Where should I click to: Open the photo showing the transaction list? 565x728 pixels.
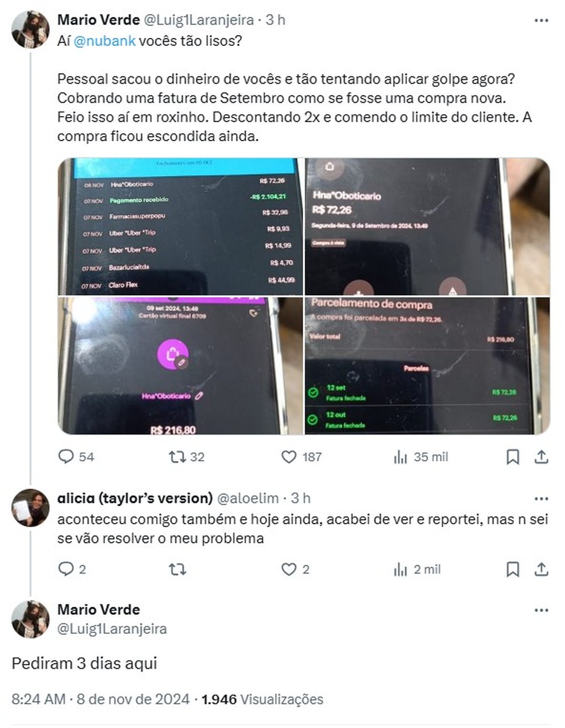180,226
